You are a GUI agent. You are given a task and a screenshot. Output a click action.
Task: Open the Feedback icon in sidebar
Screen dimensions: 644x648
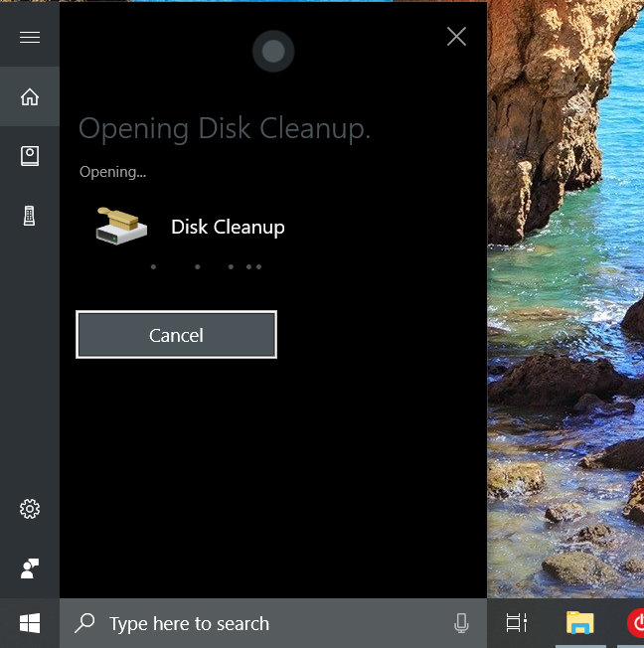(x=30, y=568)
